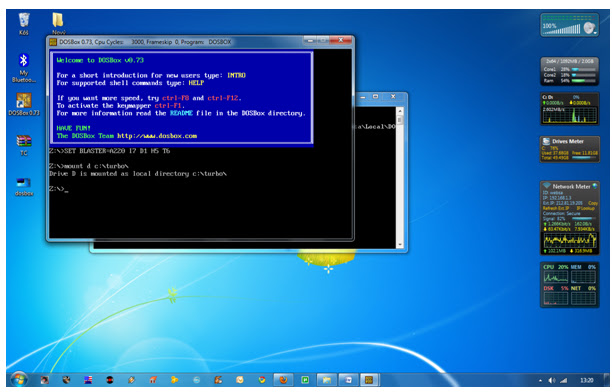Image resolution: width=612 pixels, height=392 pixels.
Task: Select the TC archive desktop icon
Action: [24, 145]
